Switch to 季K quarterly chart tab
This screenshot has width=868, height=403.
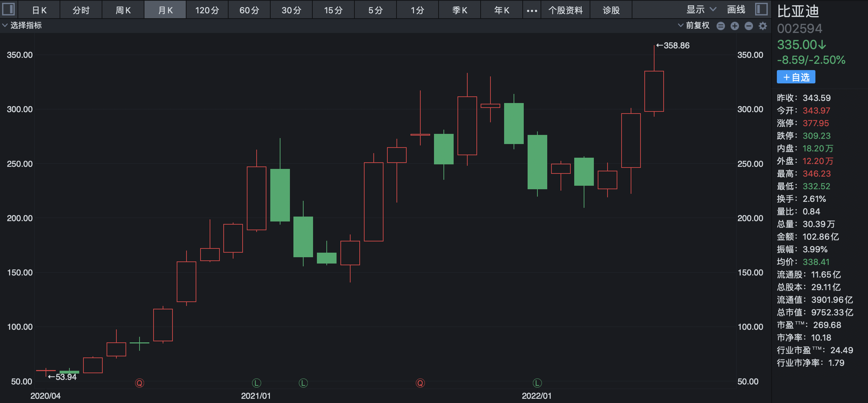460,10
